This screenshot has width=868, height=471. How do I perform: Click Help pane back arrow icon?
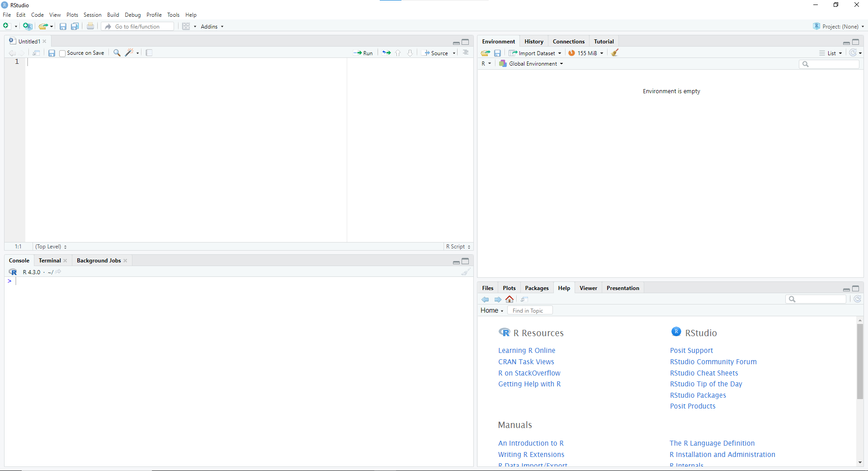486,300
